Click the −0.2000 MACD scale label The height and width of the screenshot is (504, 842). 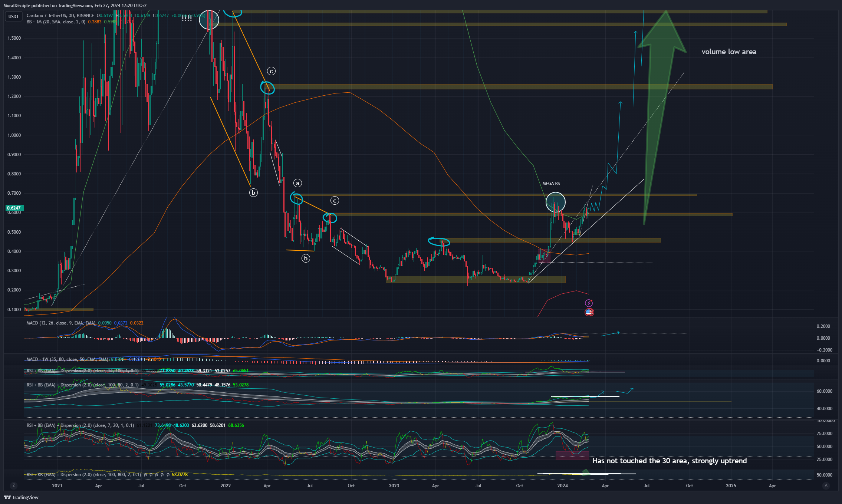[x=824, y=350]
